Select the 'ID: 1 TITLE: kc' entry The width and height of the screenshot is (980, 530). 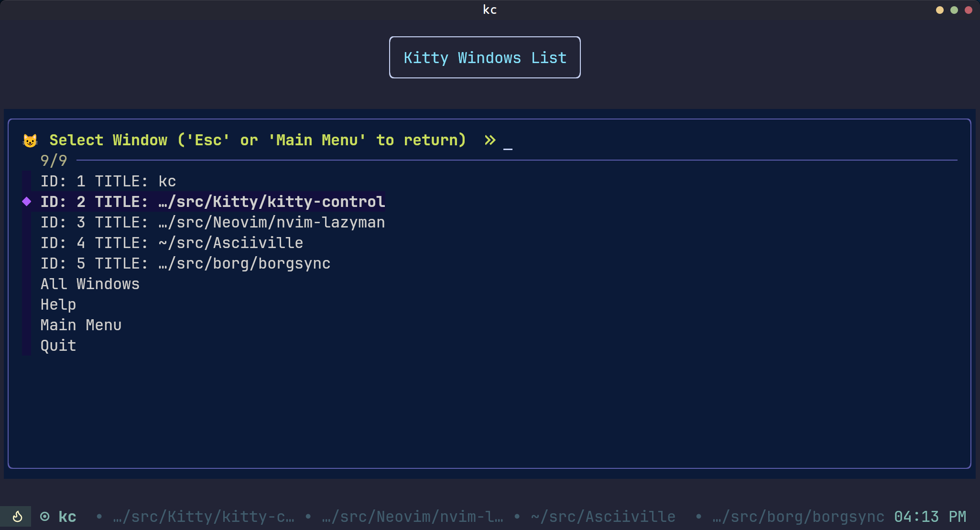[x=108, y=181]
